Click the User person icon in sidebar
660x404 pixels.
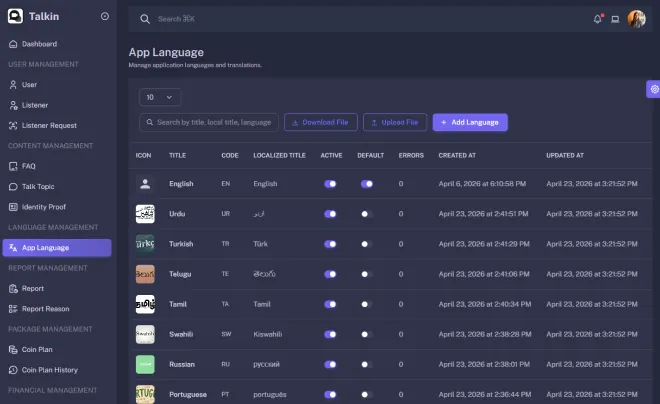(x=13, y=85)
